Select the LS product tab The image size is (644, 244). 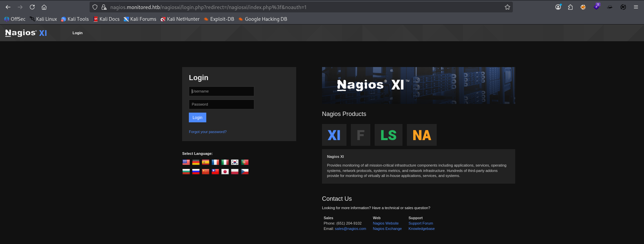click(388, 135)
